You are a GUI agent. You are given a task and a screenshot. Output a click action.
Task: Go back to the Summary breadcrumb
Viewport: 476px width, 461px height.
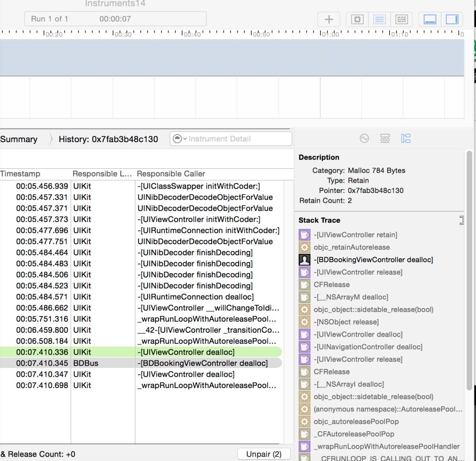pyautogui.click(x=19, y=139)
